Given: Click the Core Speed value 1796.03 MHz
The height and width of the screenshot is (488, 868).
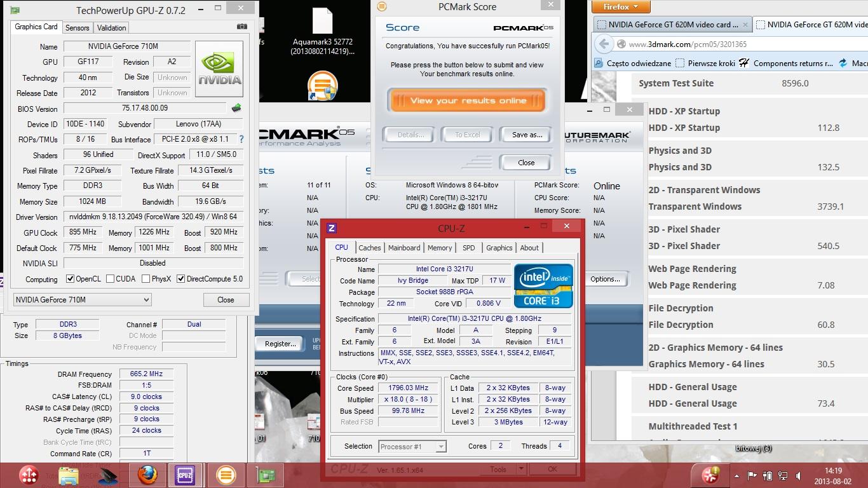Looking at the screenshot, I should pyautogui.click(x=409, y=388).
